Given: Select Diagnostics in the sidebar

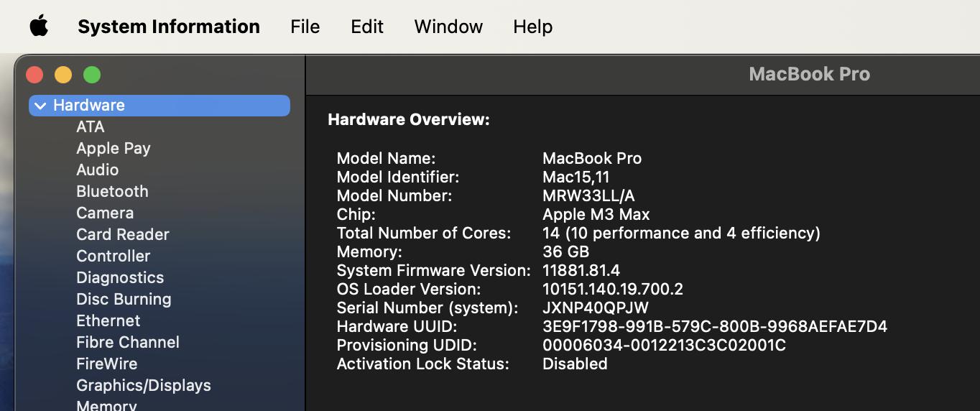Looking at the screenshot, I should coord(120,277).
